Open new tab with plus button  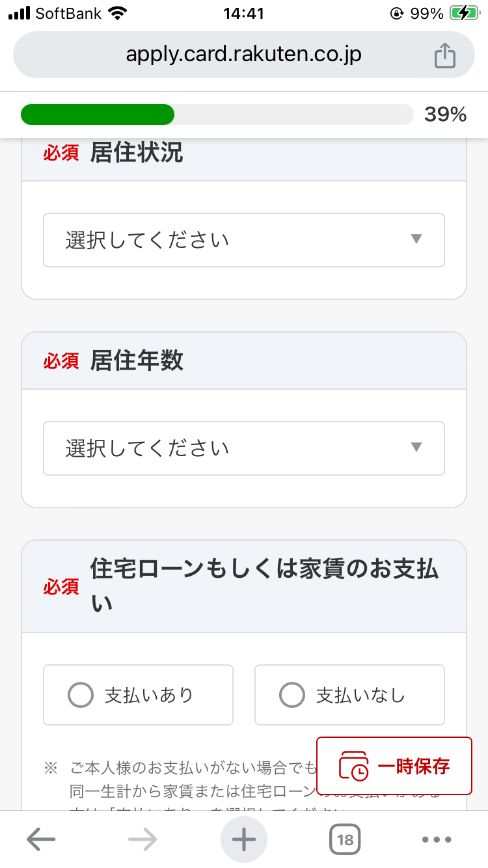tap(244, 839)
